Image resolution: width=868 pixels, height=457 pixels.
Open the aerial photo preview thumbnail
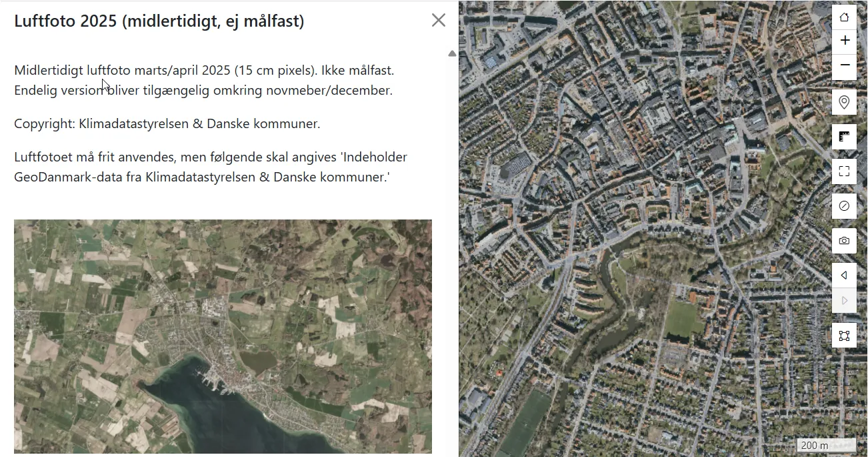pyautogui.click(x=223, y=337)
